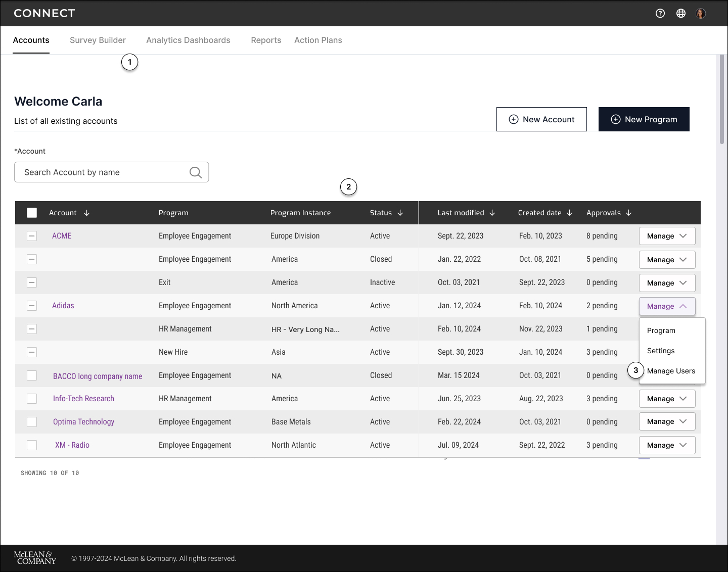Toggle checkbox for Exit program row
728x572 pixels.
32,282
